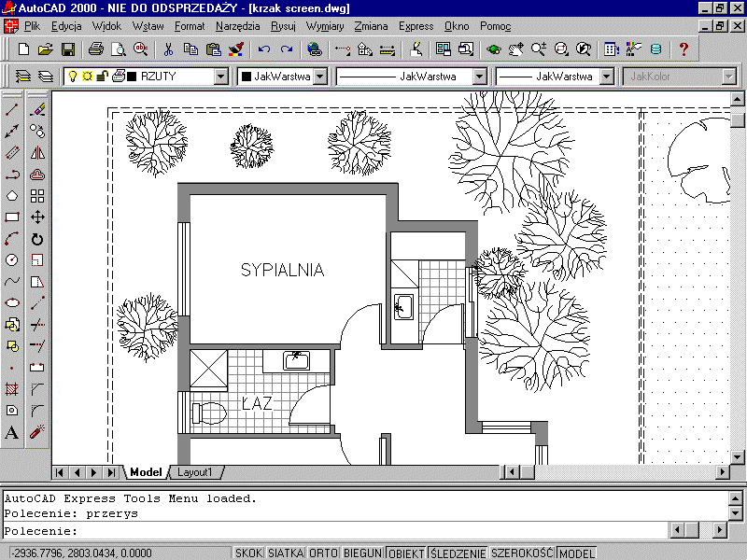
Task: Paste from clipboard icon
Action: point(214,49)
